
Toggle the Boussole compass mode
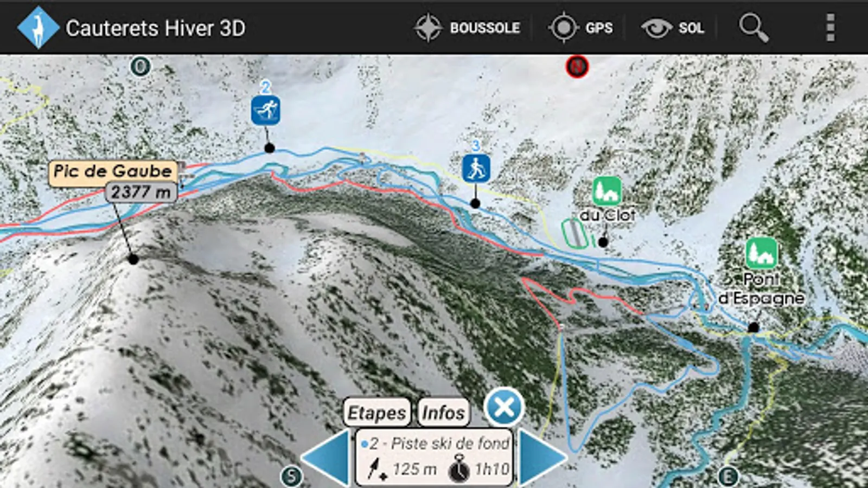pyautogui.click(x=468, y=27)
